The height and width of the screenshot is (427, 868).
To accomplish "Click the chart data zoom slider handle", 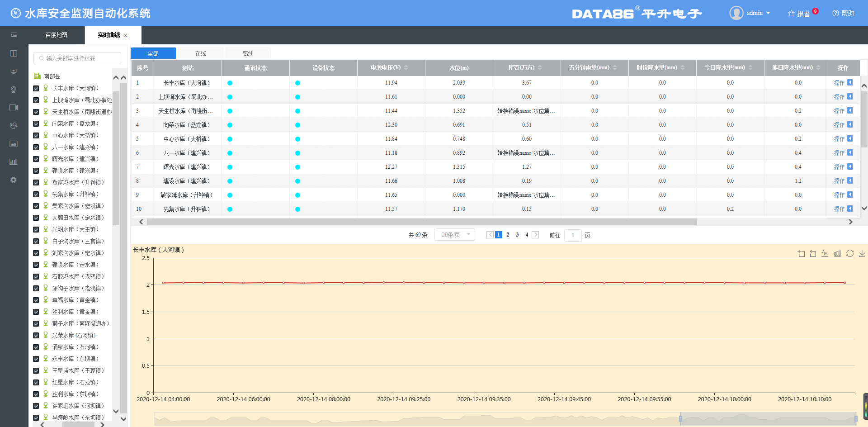I will (x=680, y=419).
